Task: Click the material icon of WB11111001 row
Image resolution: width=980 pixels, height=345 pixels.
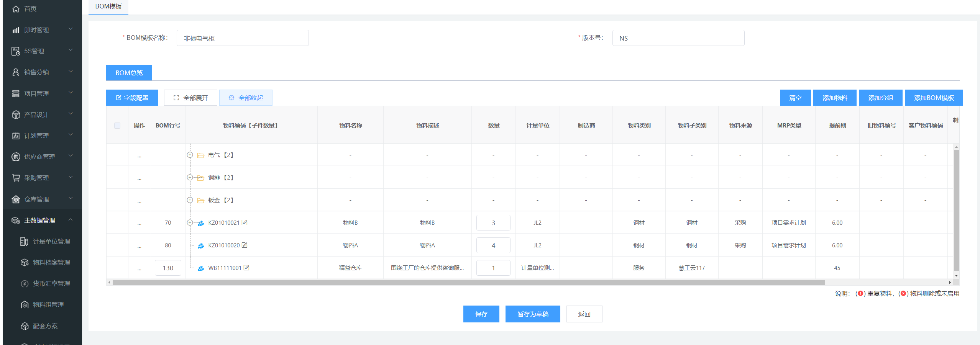Action: [200, 268]
